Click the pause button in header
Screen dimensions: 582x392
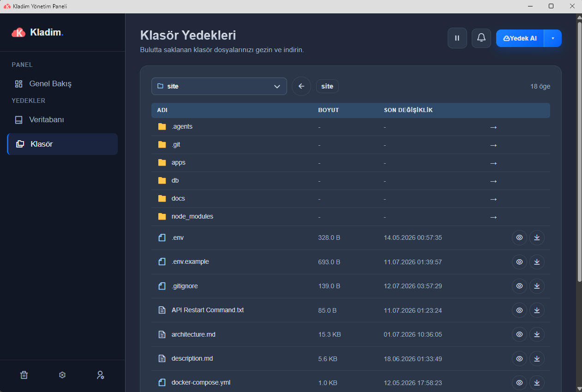tap(457, 38)
